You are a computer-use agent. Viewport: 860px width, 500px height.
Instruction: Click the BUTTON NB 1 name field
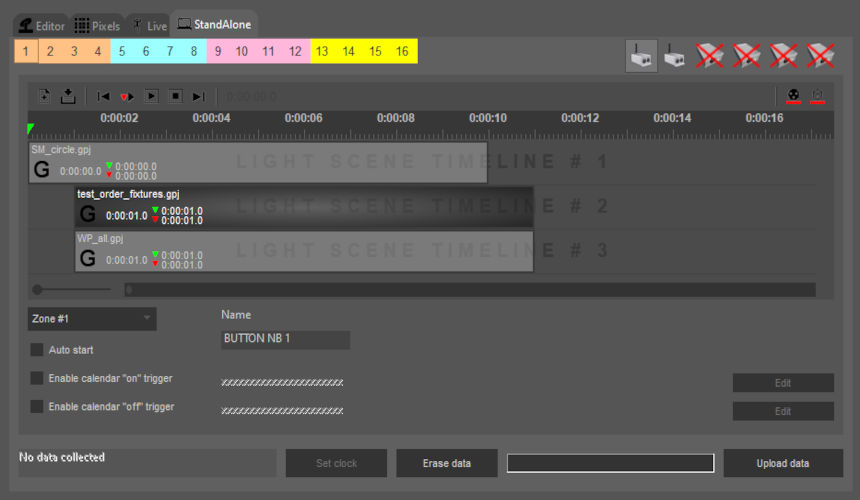point(285,339)
